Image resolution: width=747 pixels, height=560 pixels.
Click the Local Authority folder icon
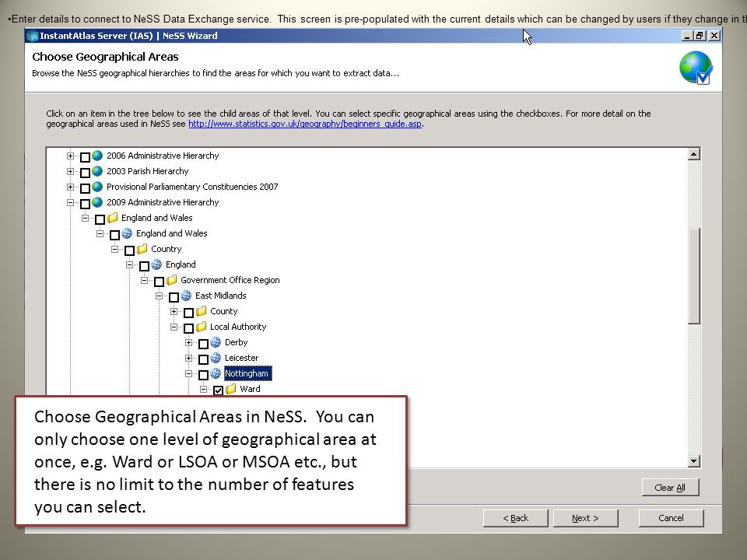(201, 327)
